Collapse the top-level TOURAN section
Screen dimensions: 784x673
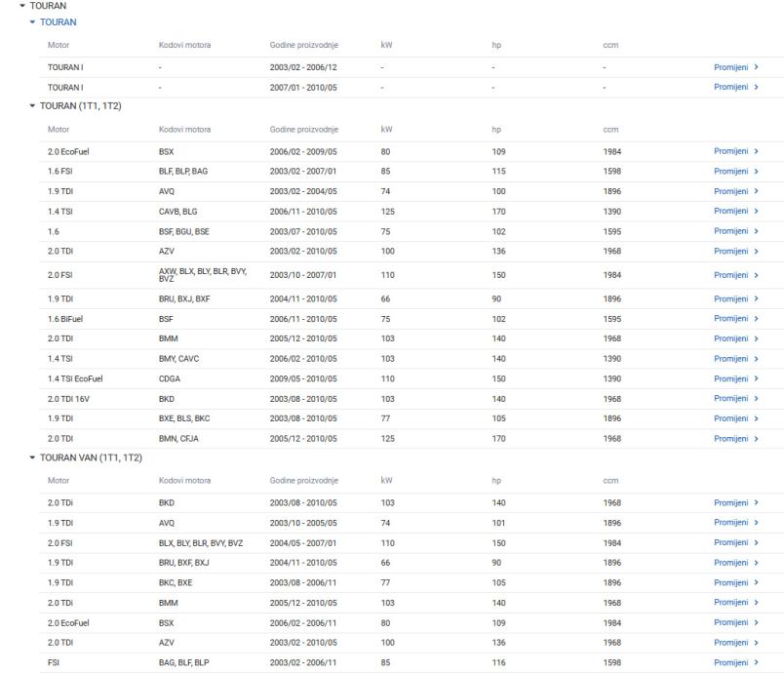click(x=22, y=6)
